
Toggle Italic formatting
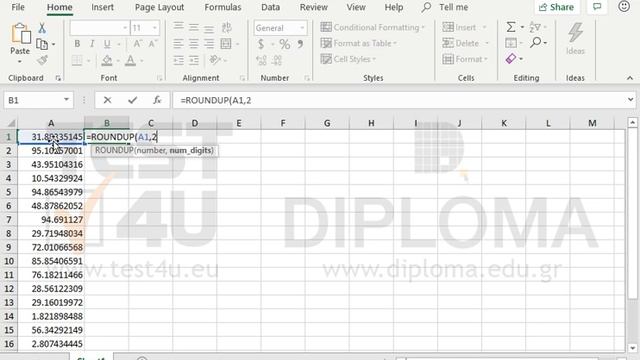tap(92, 44)
